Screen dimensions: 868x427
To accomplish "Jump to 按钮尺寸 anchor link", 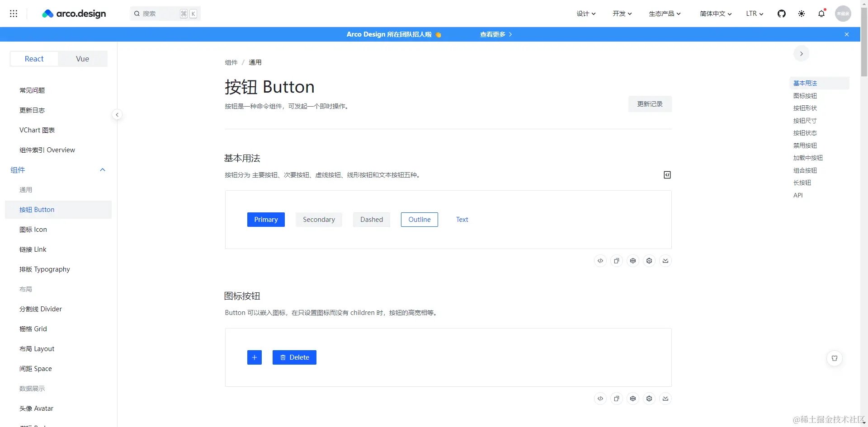I will coord(805,121).
